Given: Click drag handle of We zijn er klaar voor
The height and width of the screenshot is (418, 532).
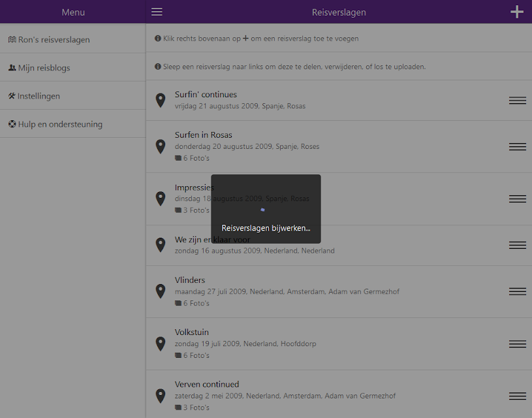Looking at the screenshot, I should 518,245.
